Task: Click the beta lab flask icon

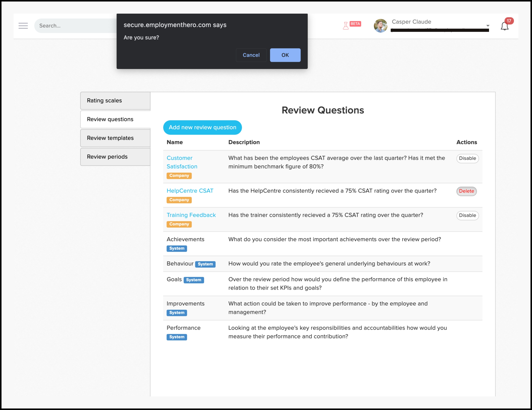Action: (x=345, y=26)
